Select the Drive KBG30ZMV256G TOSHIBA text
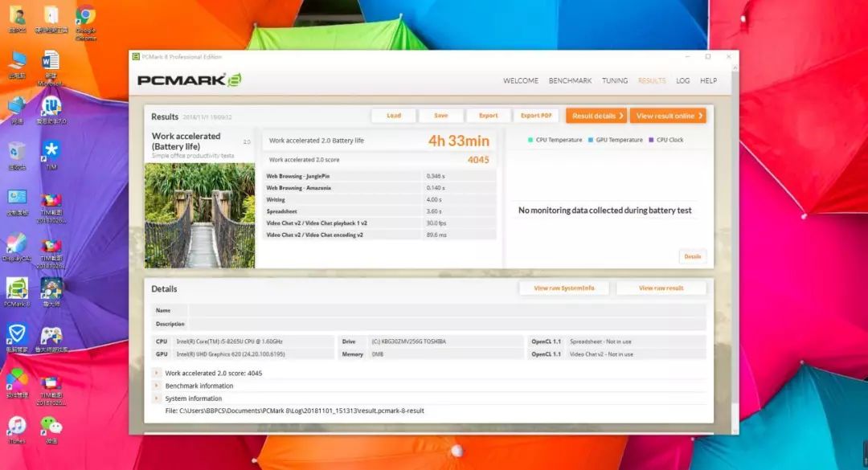868x470 pixels. coord(408,341)
